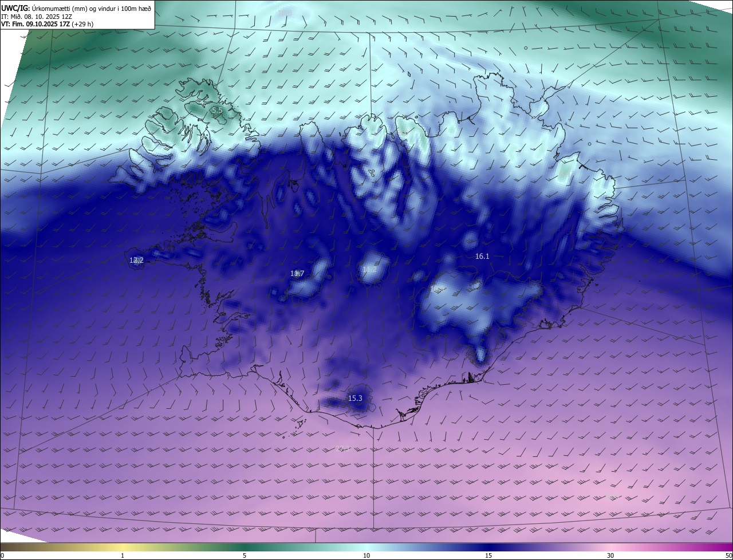This screenshot has height=560, width=733.
Task: Click the "16.1" precipitation label
Action: pos(482,257)
